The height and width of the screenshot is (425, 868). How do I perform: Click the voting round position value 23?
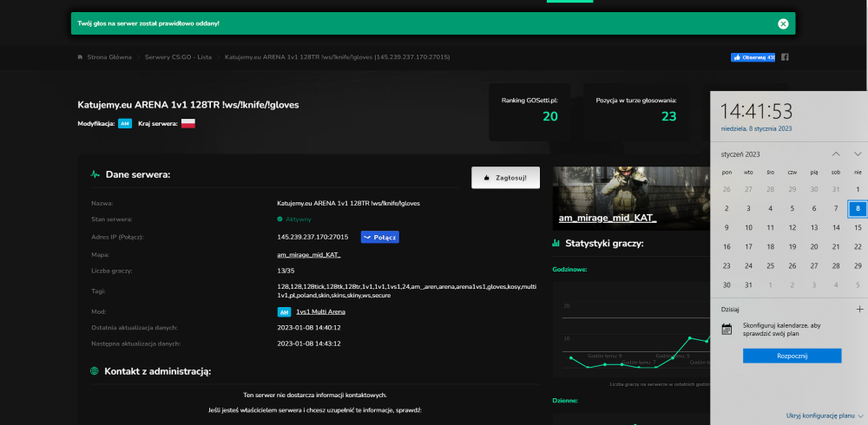668,116
